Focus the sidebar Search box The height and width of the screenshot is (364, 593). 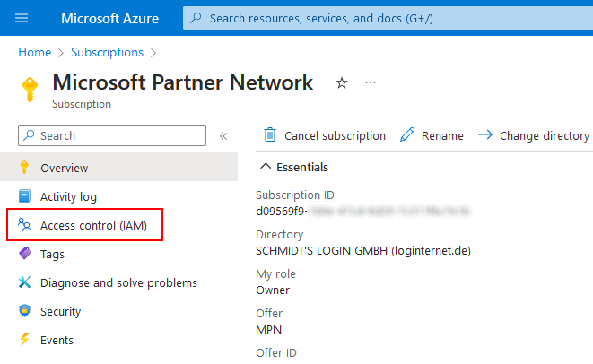tap(112, 135)
